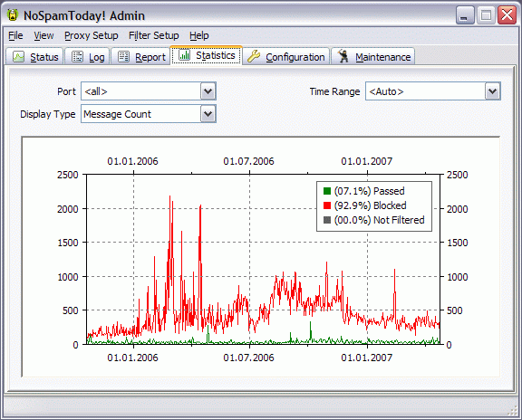Viewport: 522px width, 420px height.
Task: Click the Maintenance worker icon
Action: pyautogui.click(x=343, y=56)
